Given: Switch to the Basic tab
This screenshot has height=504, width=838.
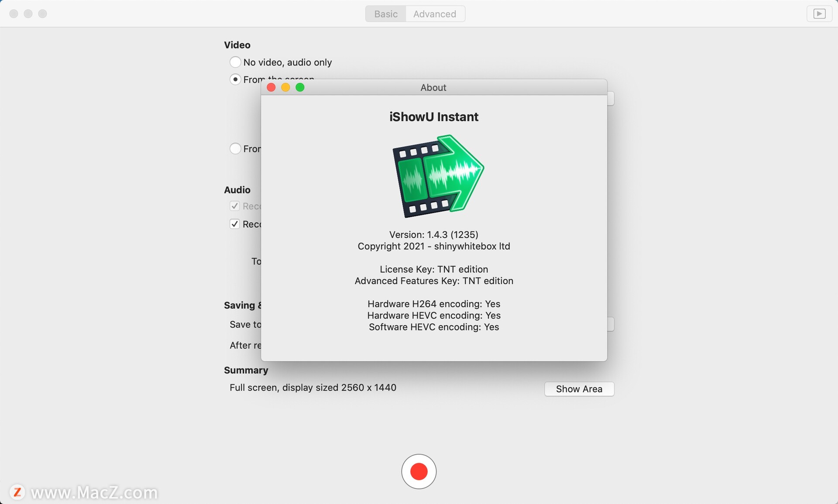Looking at the screenshot, I should tap(386, 14).
